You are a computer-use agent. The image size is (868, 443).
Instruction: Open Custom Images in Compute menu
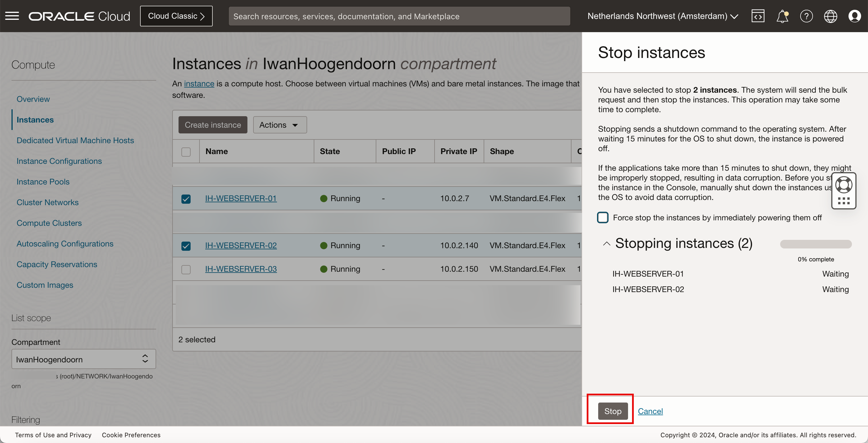click(x=45, y=285)
